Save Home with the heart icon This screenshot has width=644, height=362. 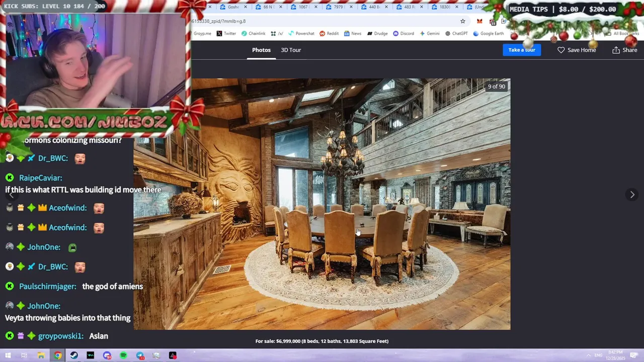tap(577, 50)
